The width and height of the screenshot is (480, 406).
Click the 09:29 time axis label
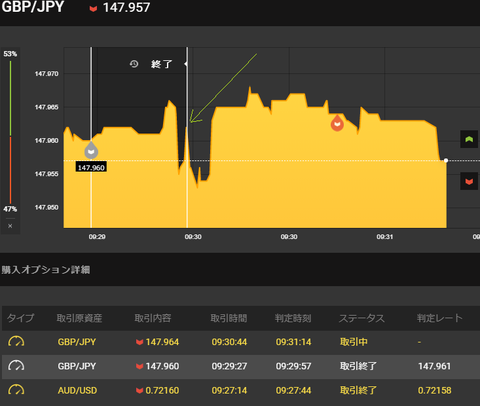97,237
